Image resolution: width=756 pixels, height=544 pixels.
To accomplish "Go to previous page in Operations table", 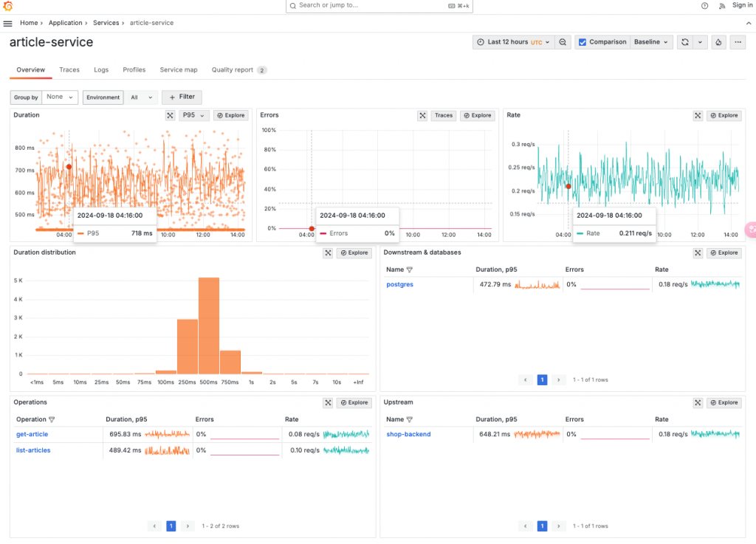I will 154,526.
